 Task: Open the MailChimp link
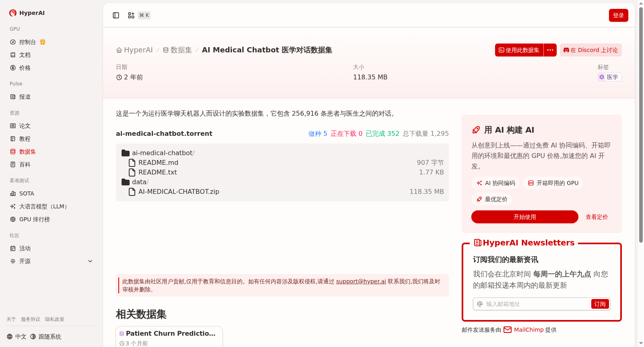coord(524,330)
